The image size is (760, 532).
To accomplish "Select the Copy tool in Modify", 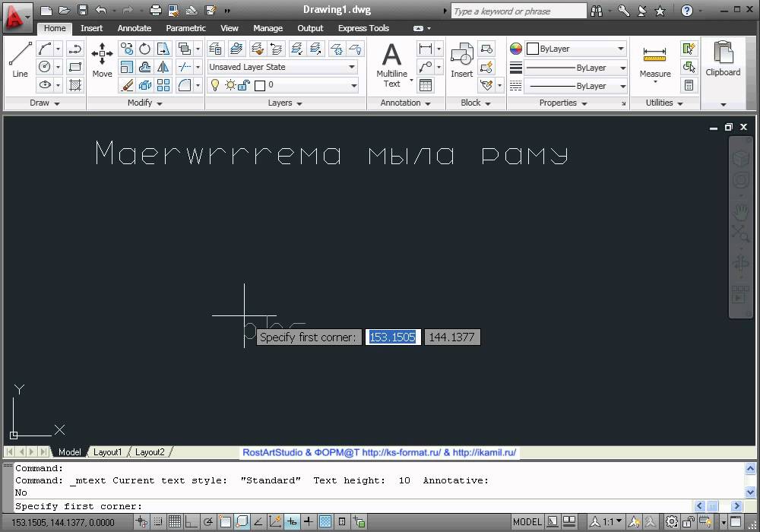I will 127,49.
